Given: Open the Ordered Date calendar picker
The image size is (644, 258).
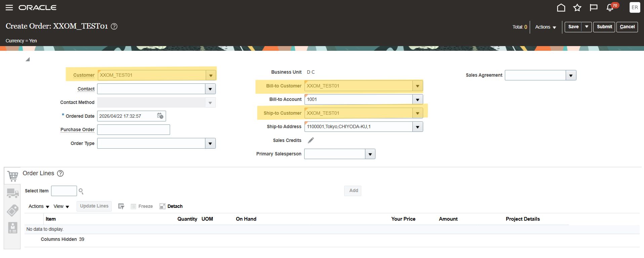Looking at the screenshot, I should (x=160, y=116).
